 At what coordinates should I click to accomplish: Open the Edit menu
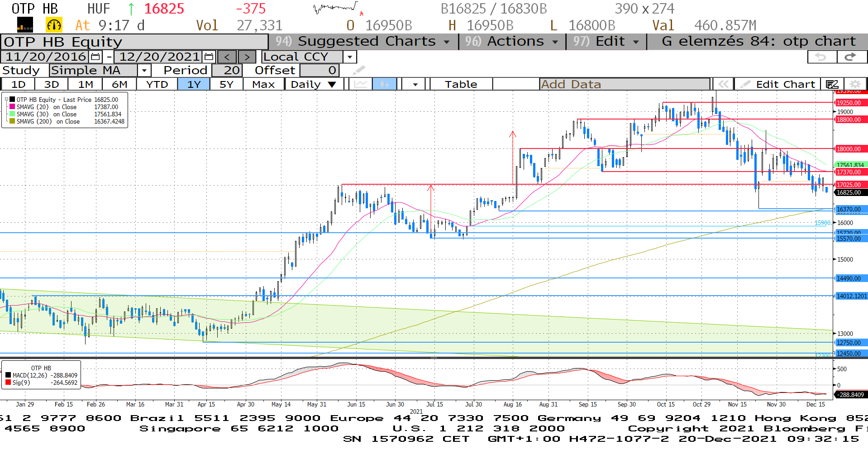pos(606,41)
